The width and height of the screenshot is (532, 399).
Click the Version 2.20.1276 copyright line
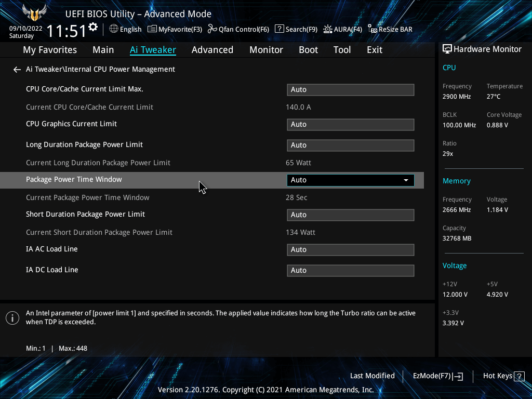[x=265, y=390]
